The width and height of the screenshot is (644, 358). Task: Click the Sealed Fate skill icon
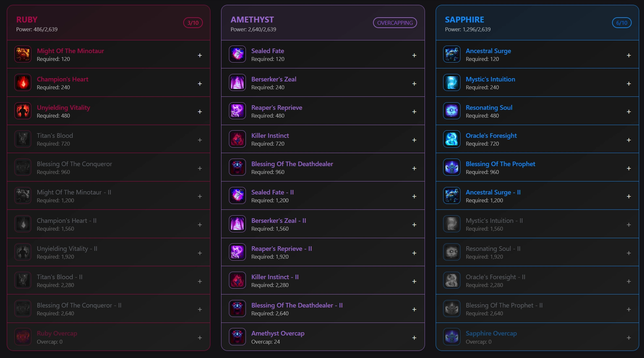click(237, 54)
